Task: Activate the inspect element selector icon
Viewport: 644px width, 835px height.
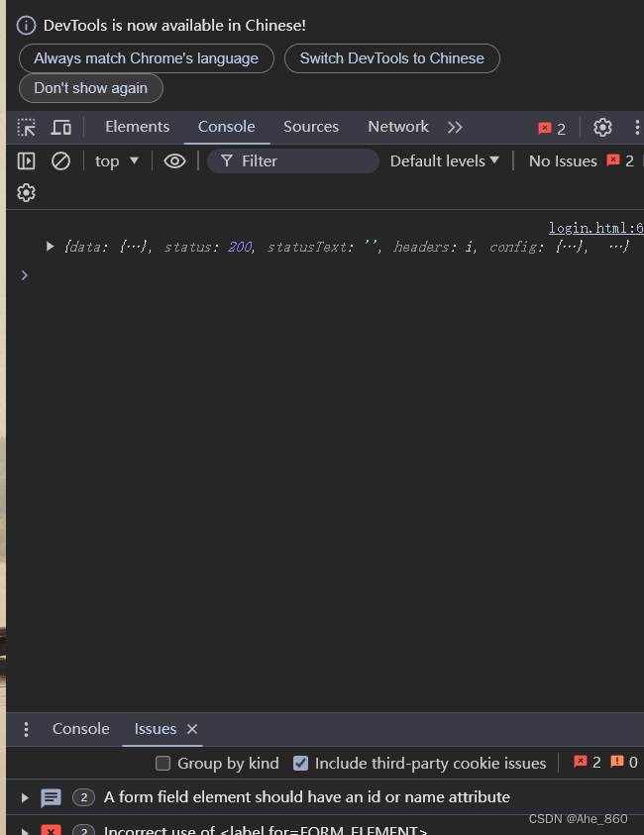Action: (26, 127)
